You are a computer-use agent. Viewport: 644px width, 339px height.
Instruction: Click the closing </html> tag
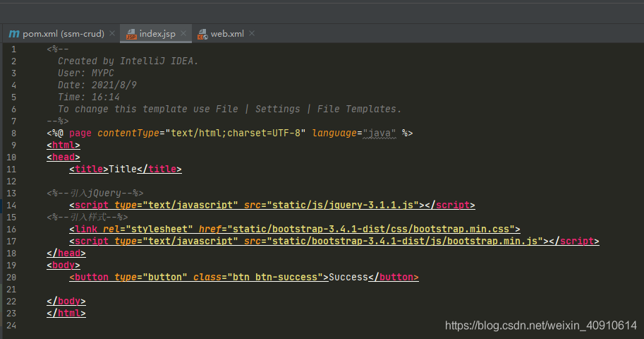pyautogui.click(x=66, y=314)
